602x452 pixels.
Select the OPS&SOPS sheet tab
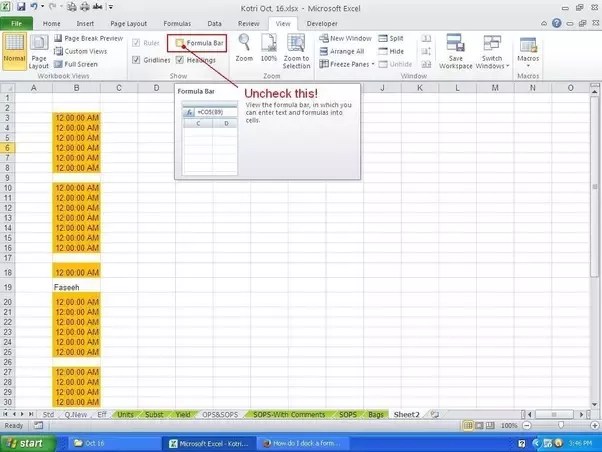pos(220,415)
